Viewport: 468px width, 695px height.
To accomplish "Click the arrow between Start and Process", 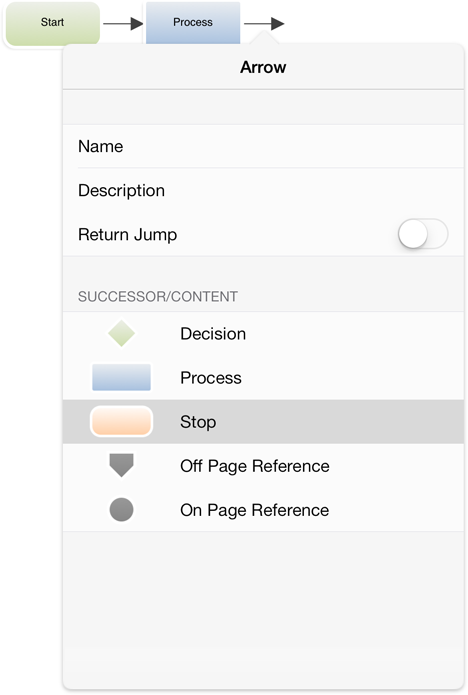I will 123,23.
